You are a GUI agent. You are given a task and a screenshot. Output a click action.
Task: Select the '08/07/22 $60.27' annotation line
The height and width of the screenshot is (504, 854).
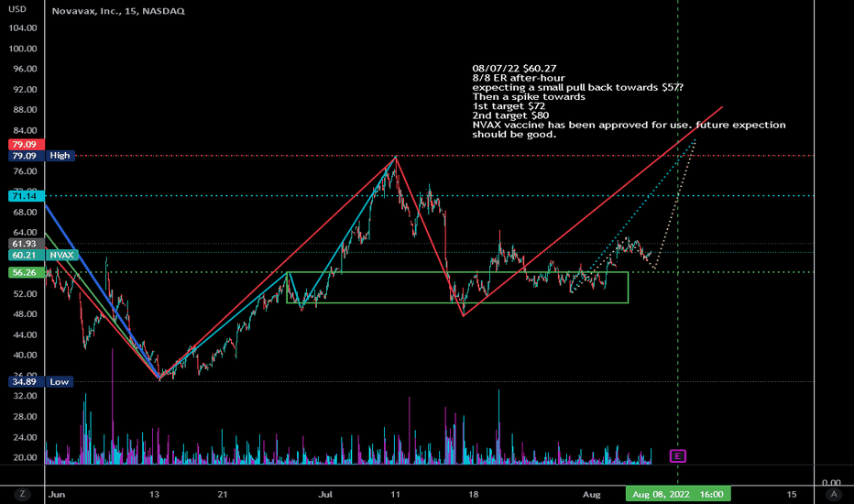(x=514, y=69)
